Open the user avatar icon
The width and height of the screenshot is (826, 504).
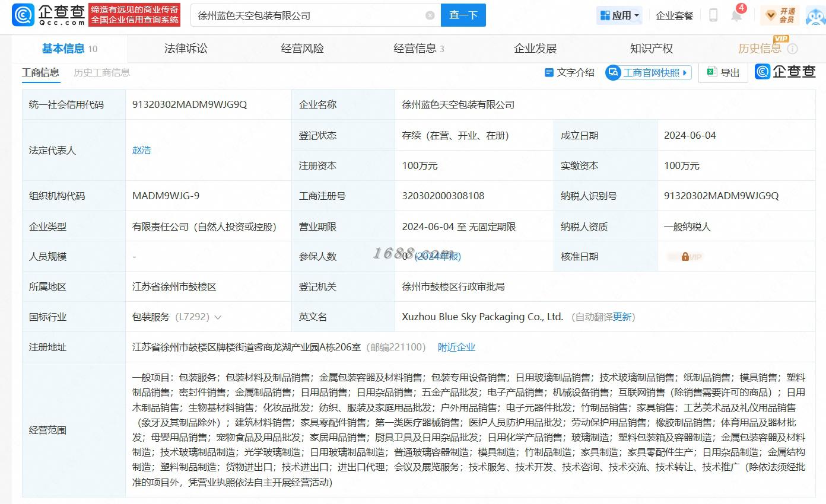coord(816,15)
